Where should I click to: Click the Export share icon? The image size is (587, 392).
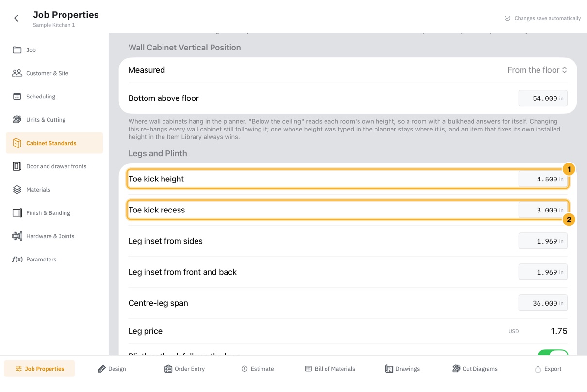[x=538, y=369]
